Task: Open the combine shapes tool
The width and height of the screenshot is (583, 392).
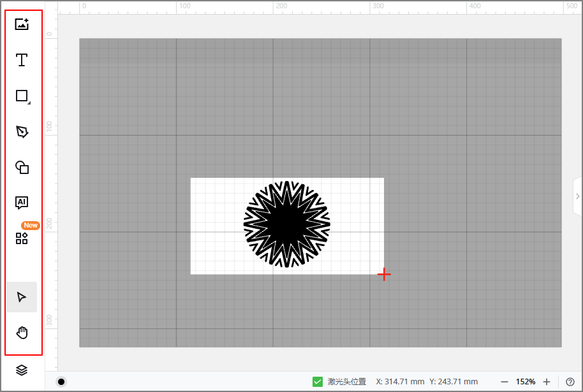Action: [x=22, y=168]
